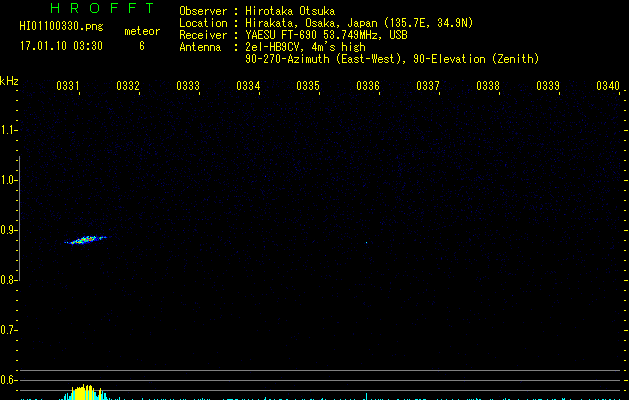Click the Receiver line YAESU FT-690
This screenshot has width=629, height=400.
[x=326, y=35]
